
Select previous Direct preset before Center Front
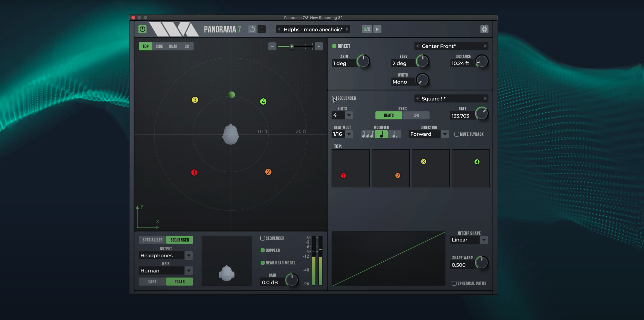click(x=417, y=46)
